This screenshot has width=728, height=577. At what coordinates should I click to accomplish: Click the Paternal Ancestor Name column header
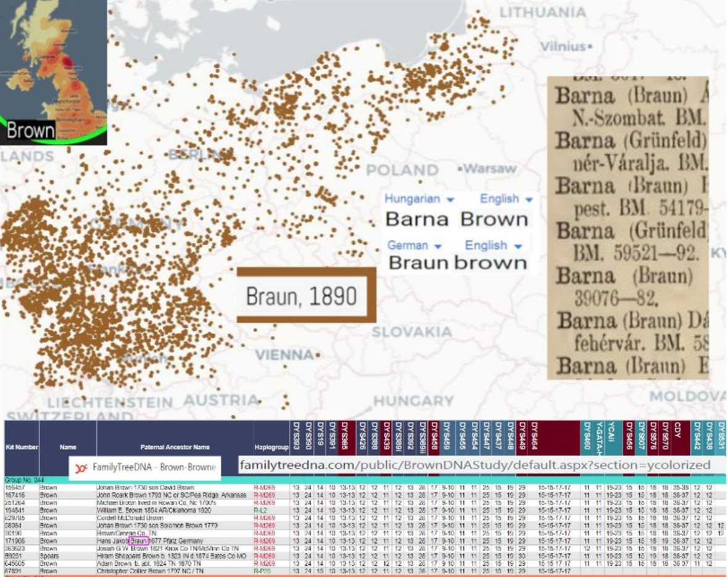[175, 447]
